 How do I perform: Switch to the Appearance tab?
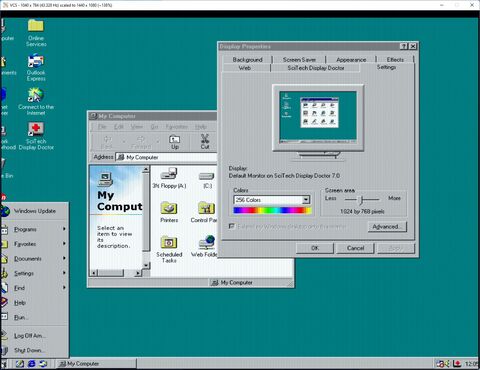click(x=351, y=60)
